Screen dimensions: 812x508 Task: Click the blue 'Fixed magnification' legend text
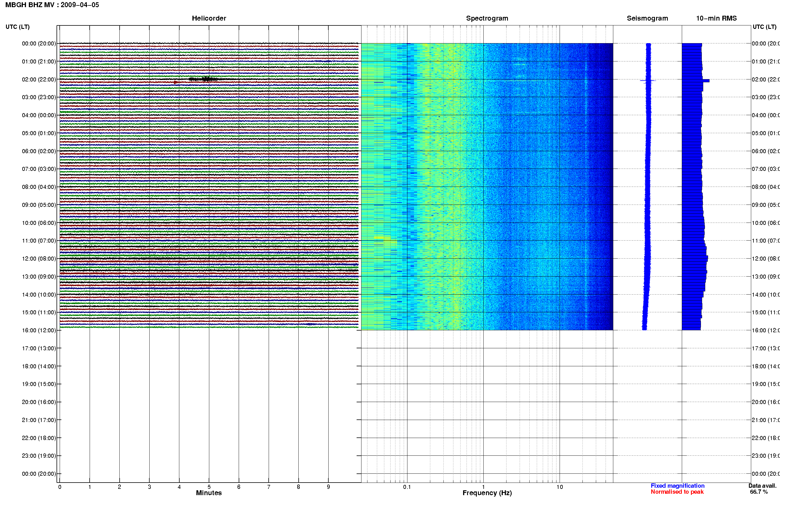pyautogui.click(x=678, y=486)
